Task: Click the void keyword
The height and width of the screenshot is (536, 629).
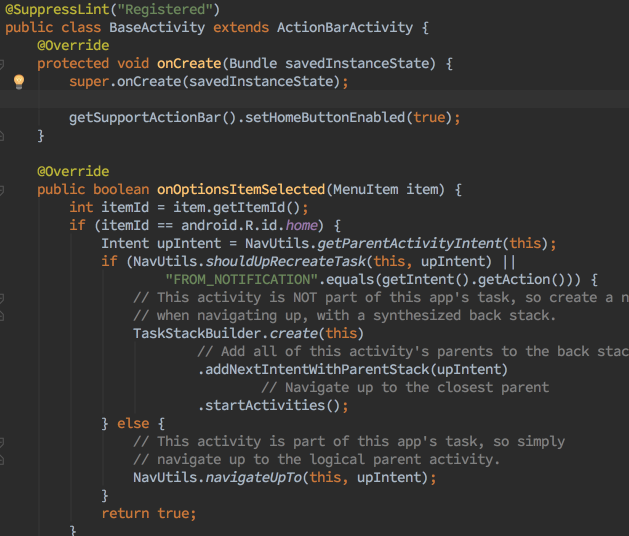Action: (133, 63)
